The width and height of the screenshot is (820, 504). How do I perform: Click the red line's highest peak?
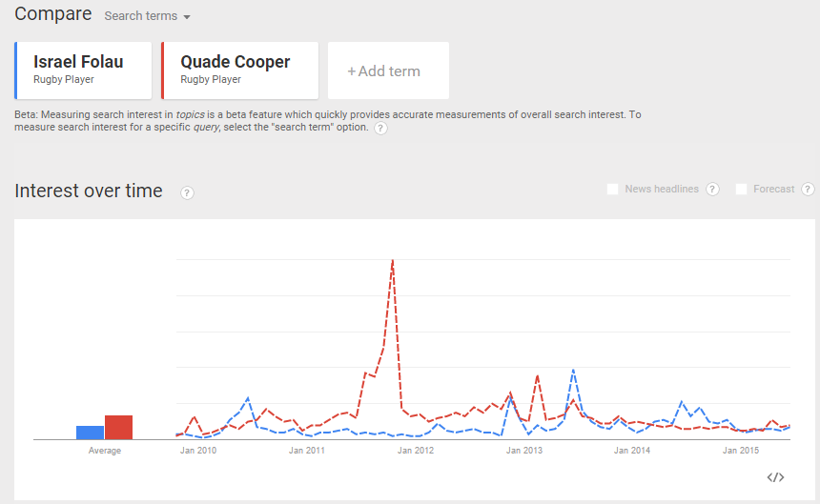[x=393, y=261]
